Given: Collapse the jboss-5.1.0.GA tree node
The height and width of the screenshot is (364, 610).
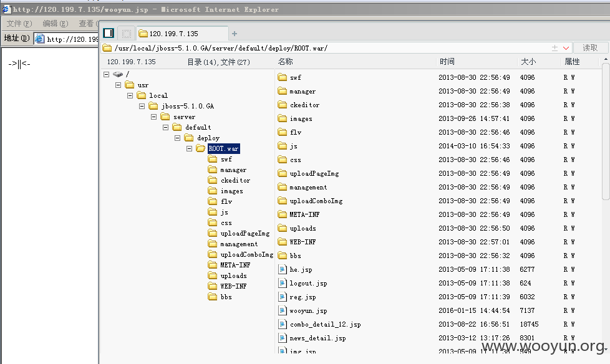Looking at the screenshot, I should 142,106.
